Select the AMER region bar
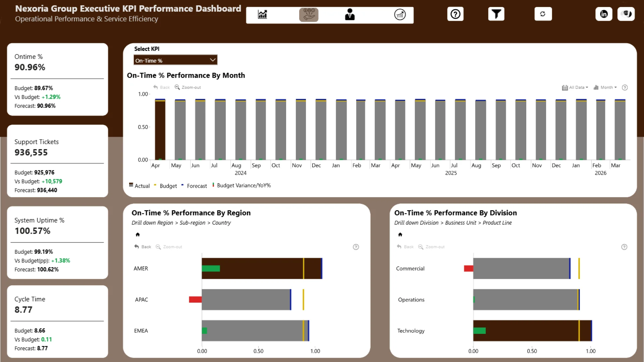Screen dimensions: 644x362 coord(262,268)
